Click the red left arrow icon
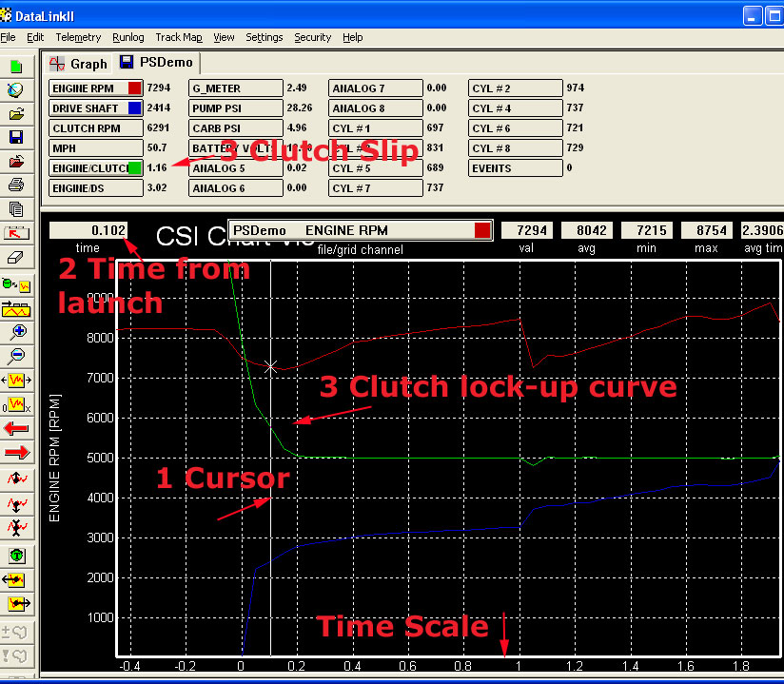This screenshot has width=784, height=684. [x=16, y=428]
